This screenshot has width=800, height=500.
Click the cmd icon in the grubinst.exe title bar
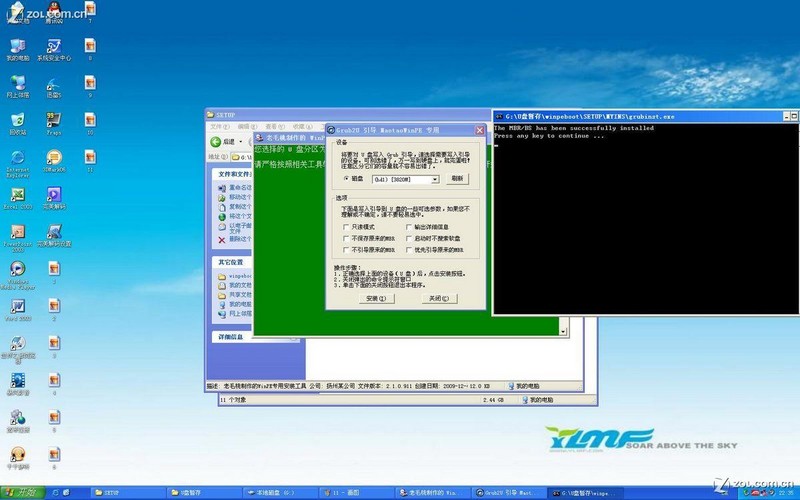click(x=499, y=116)
